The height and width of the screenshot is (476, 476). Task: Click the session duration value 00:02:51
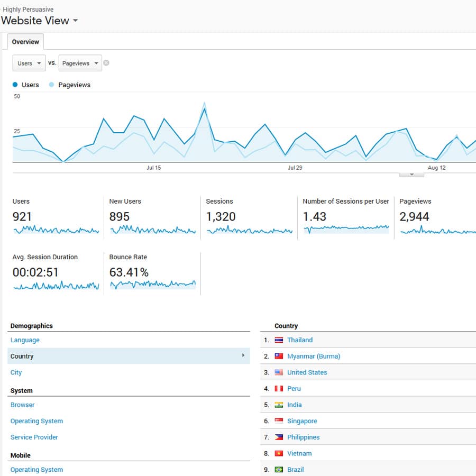(x=35, y=272)
